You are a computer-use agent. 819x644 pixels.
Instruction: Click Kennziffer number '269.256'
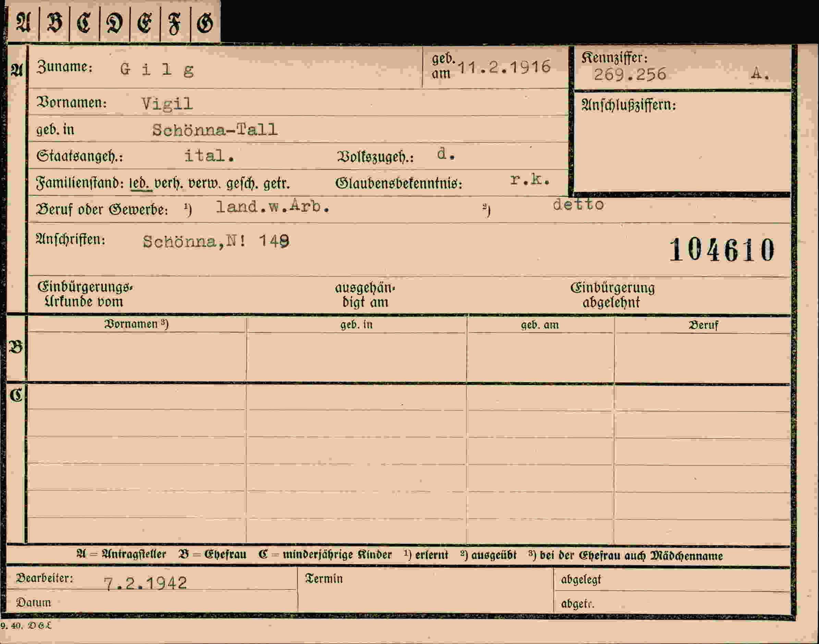[630, 74]
